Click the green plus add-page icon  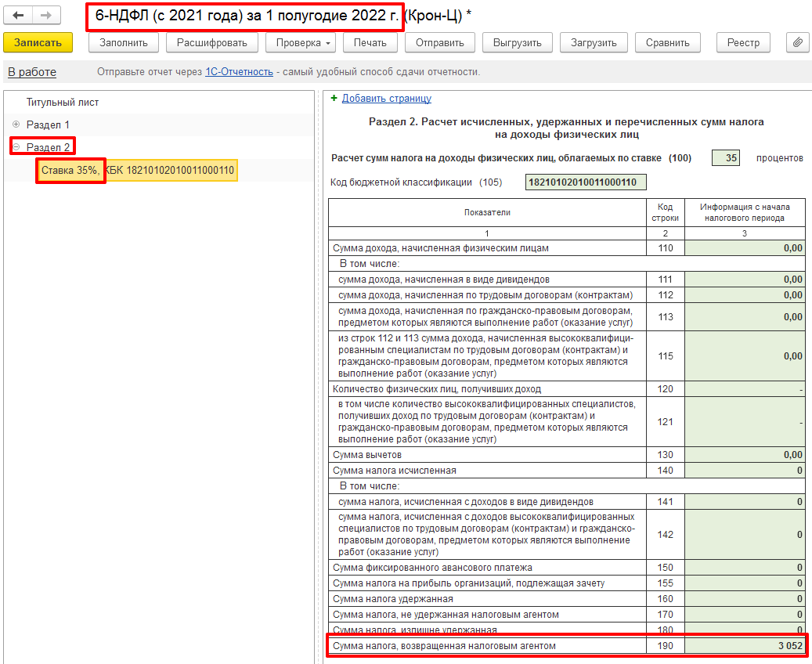point(334,98)
